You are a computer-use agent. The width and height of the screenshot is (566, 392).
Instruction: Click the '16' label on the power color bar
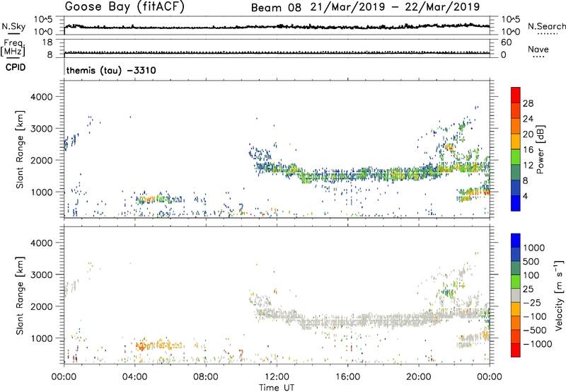click(x=528, y=149)
